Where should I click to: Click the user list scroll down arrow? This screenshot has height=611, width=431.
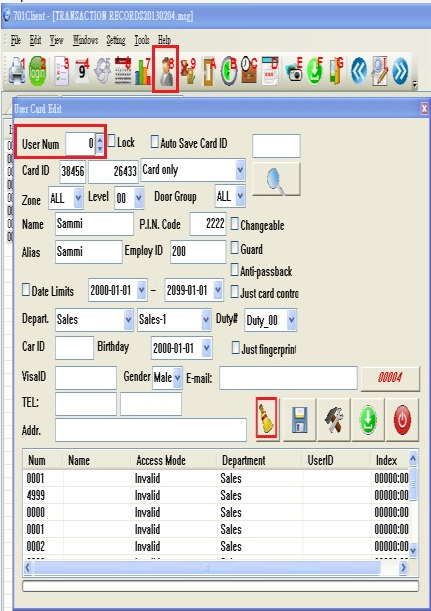[413, 550]
